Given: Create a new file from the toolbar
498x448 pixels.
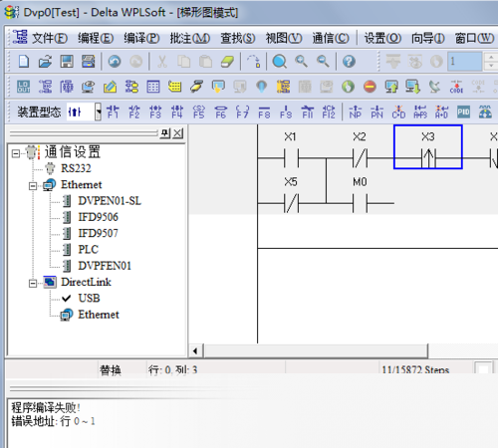Looking at the screenshot, I should (24, 62).
